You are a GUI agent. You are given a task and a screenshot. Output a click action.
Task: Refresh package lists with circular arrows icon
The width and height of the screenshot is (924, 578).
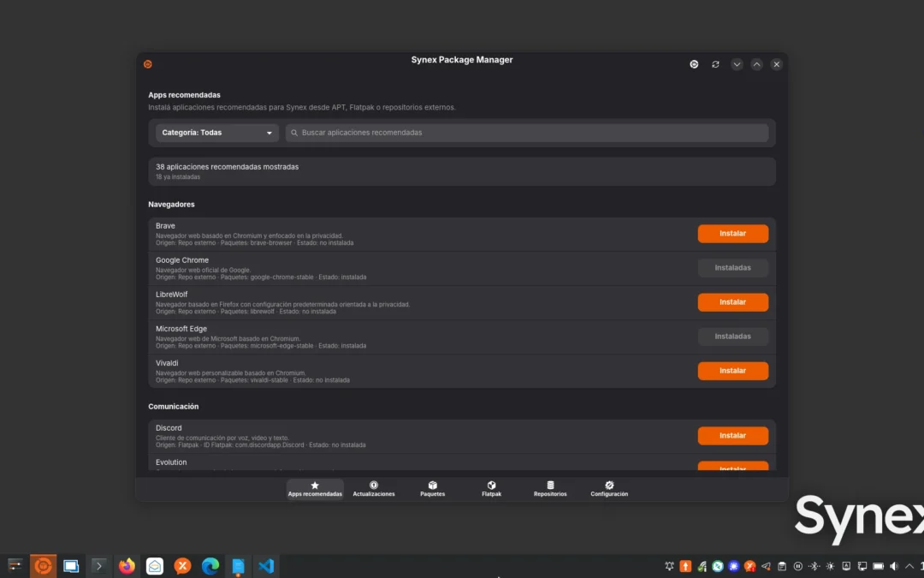[715, 64]
